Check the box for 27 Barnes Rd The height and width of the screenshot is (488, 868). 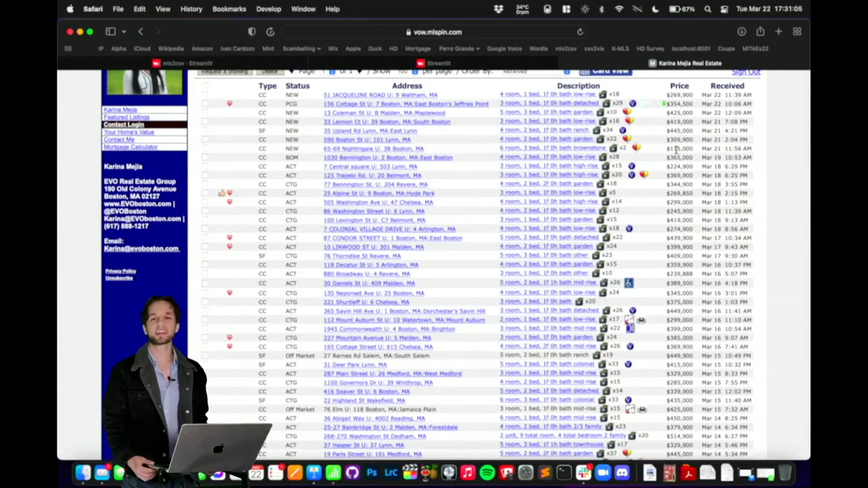(205, 356)
